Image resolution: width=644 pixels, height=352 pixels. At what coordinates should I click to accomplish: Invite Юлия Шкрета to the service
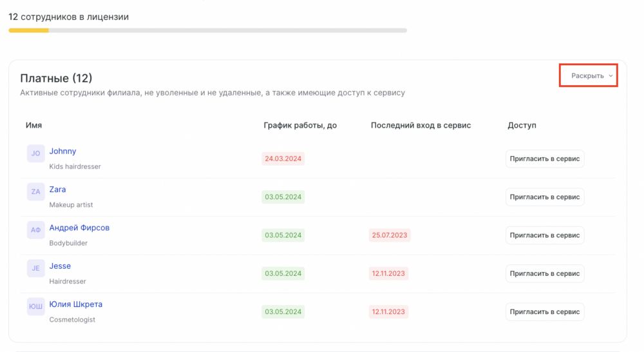click(545, 311)
